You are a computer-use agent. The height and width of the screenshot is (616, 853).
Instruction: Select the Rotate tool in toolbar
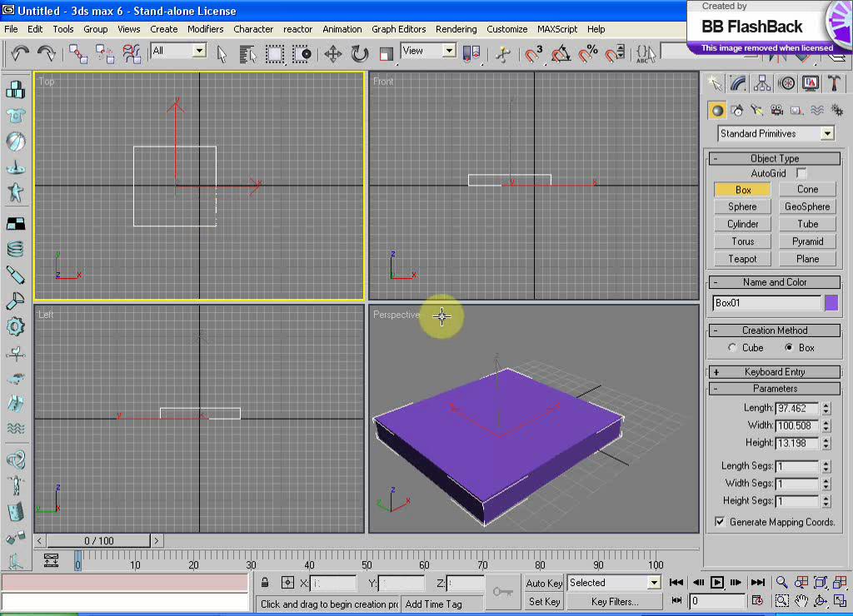coord(360,53)
